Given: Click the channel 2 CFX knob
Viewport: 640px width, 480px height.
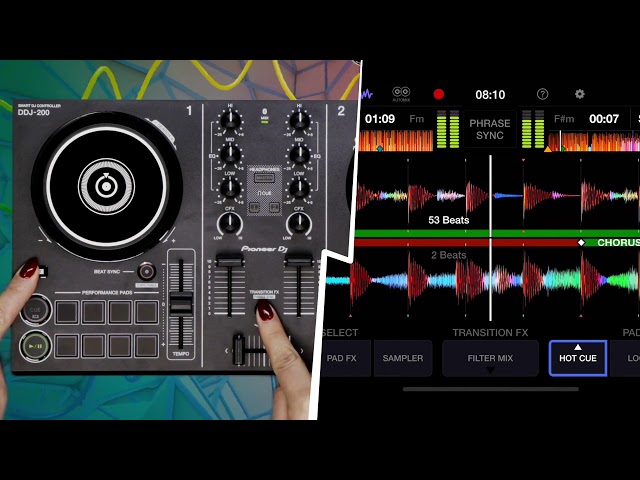Looking at the screenshot, I should (299, 223).
